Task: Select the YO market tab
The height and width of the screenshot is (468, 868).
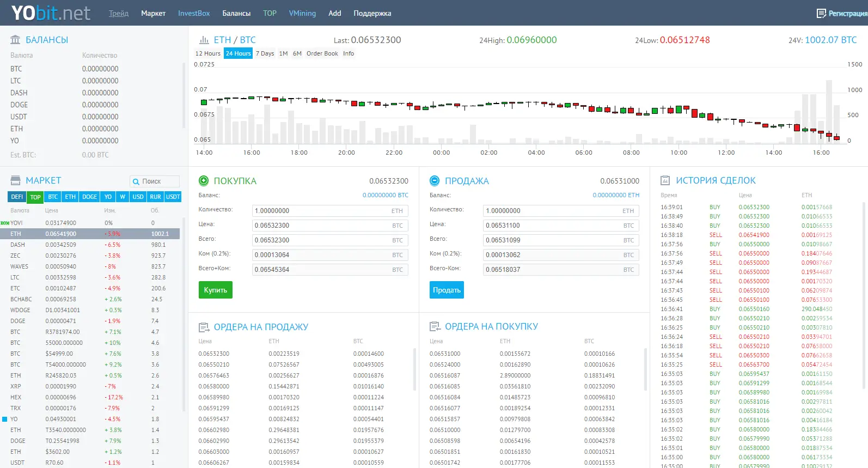Action: (x=108, y=197)
